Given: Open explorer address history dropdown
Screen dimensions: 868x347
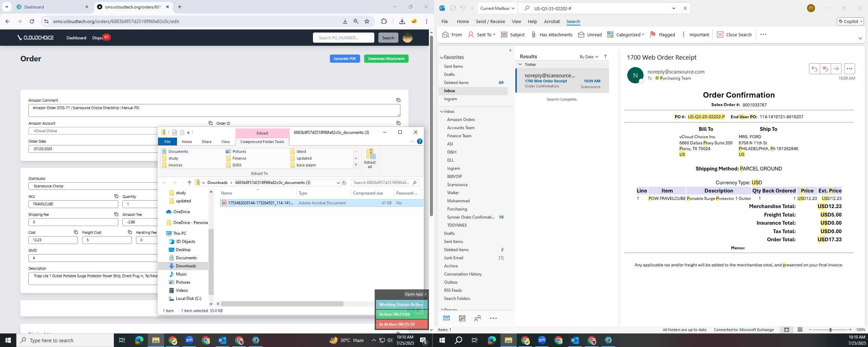Looking at the screenshot, I should pos(338,183).
